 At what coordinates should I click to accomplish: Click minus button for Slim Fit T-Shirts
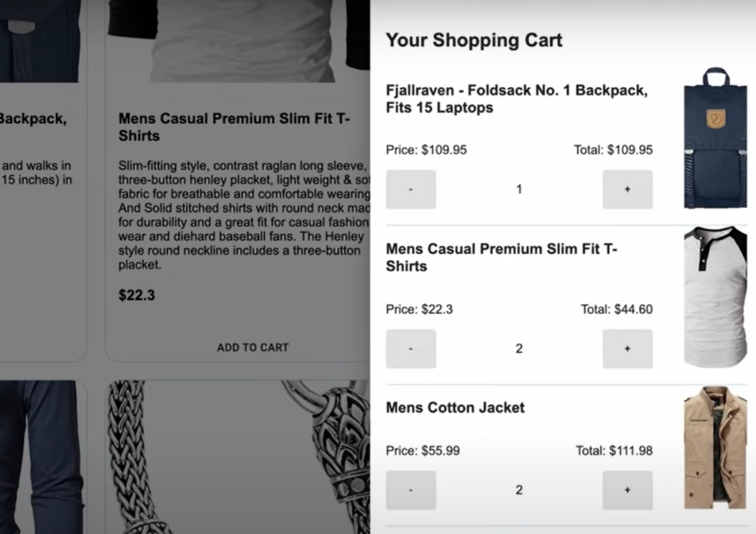411,349
